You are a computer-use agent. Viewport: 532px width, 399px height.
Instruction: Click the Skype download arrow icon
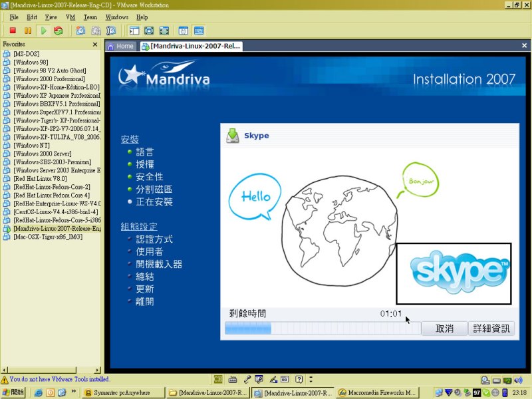tap(233, 136)
